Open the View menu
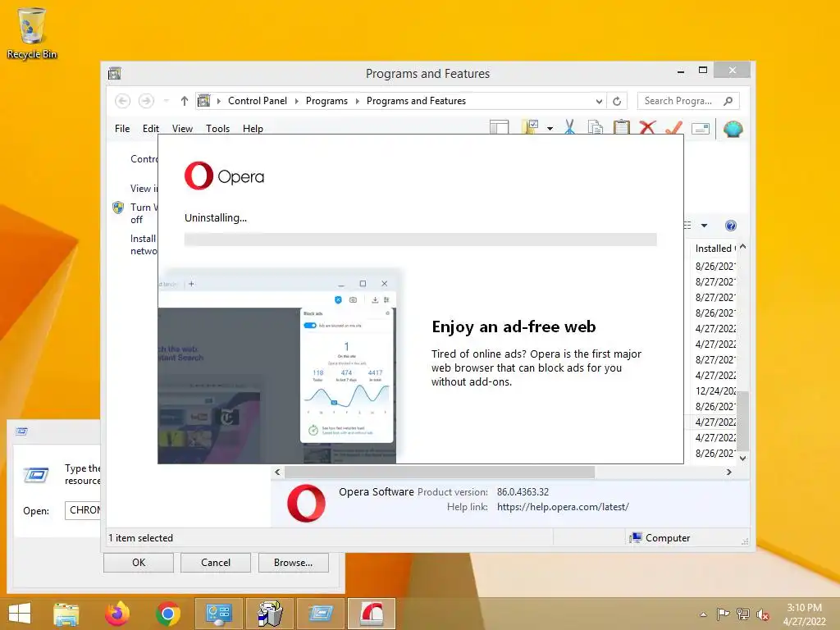 click(182, 129)
